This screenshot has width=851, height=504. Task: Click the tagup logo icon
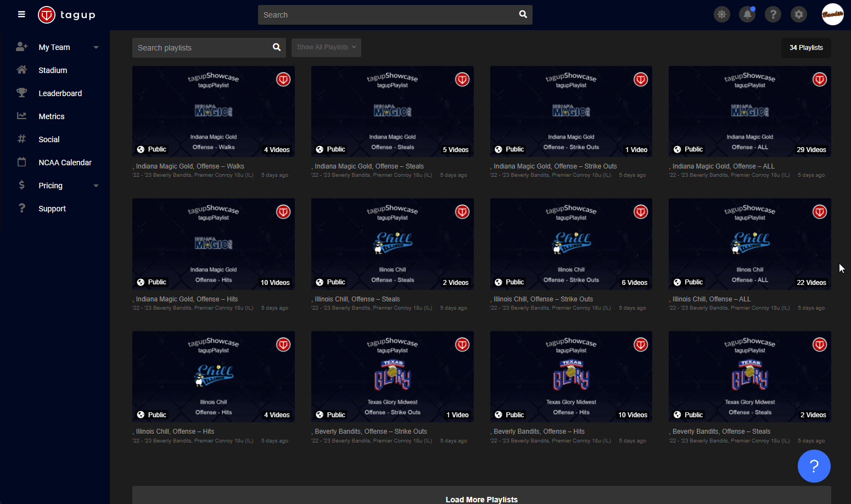(47, 15)
